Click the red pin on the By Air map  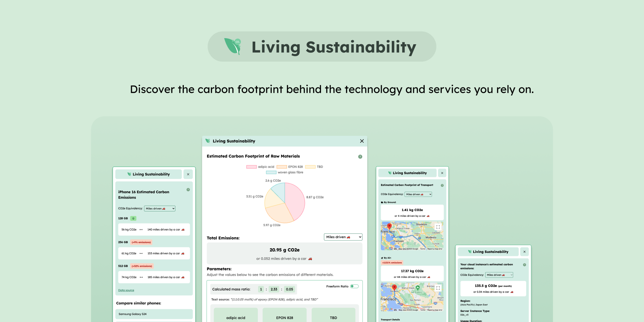point(394,287)
